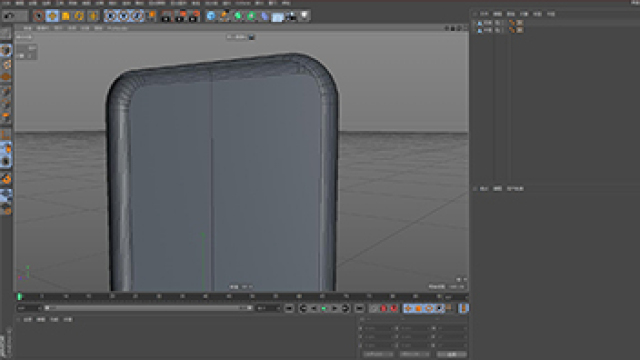The image size is (640, 360).
Task: Open the coordinate mode dropdown below coordinates
Action: click(378, 354)
